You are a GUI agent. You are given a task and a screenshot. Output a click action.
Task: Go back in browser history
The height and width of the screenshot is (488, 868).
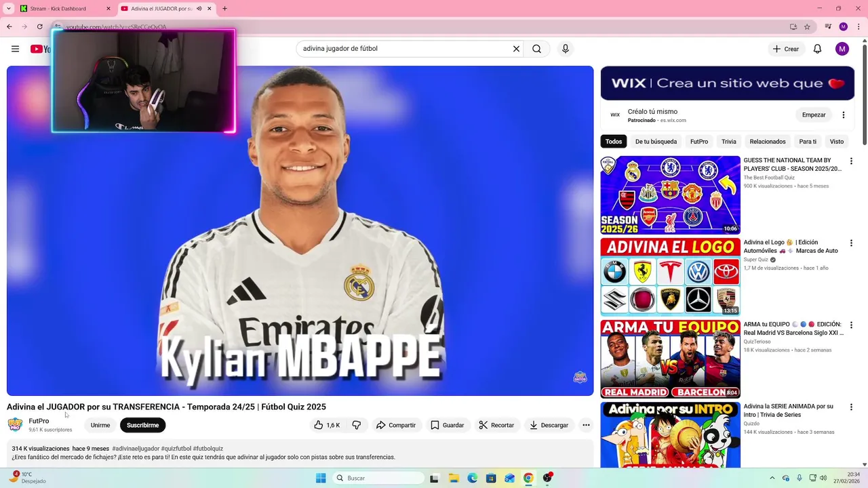coord(9,26)
